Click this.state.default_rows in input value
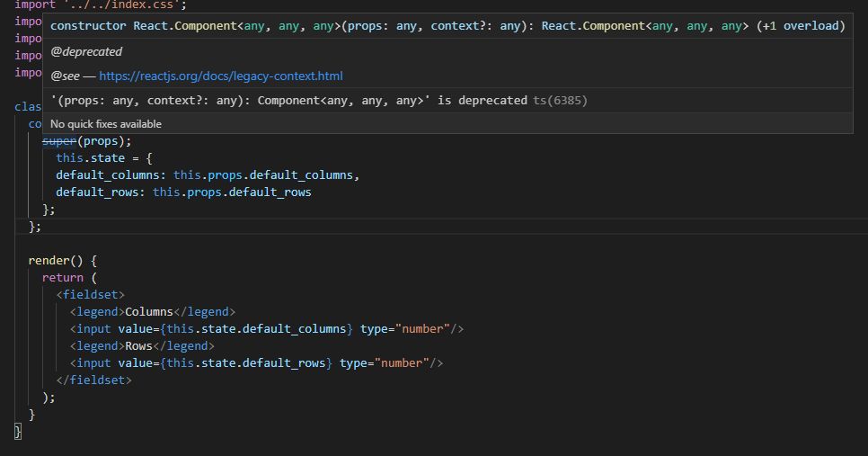 [x=246, y=363]
